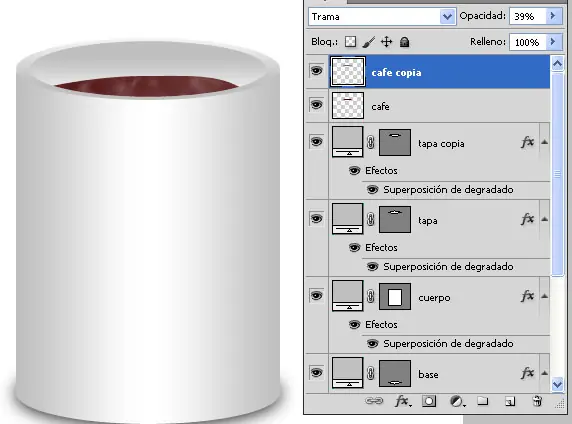The height and width of the screenshot is (424, 572).
Task: Click the Relleno value field
Action: (528, 42)
